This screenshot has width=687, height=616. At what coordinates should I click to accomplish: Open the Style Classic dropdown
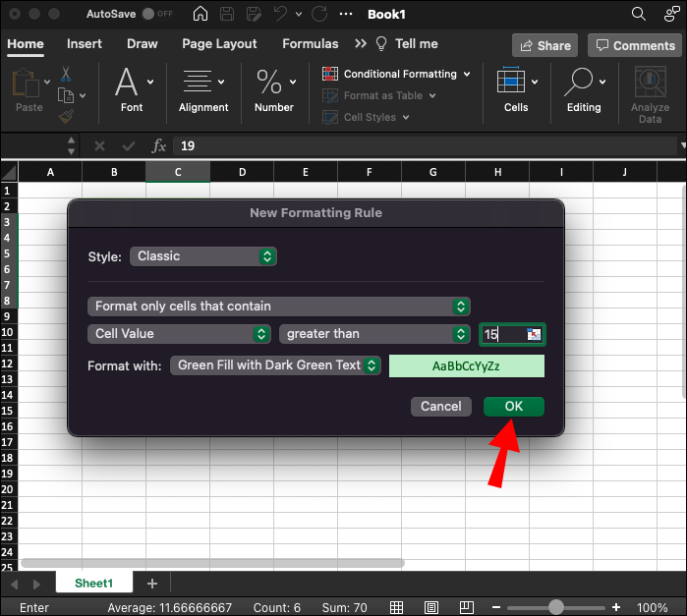(x=202, y=256)
